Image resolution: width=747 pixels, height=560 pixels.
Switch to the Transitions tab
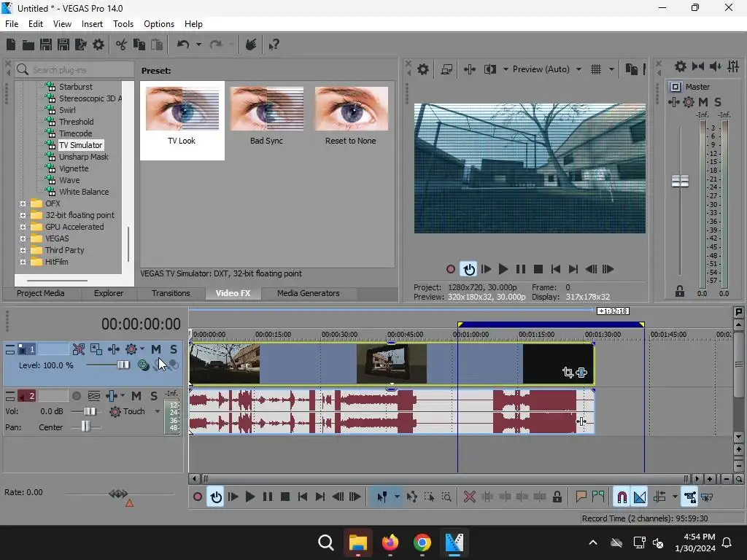tap(171, 293)
